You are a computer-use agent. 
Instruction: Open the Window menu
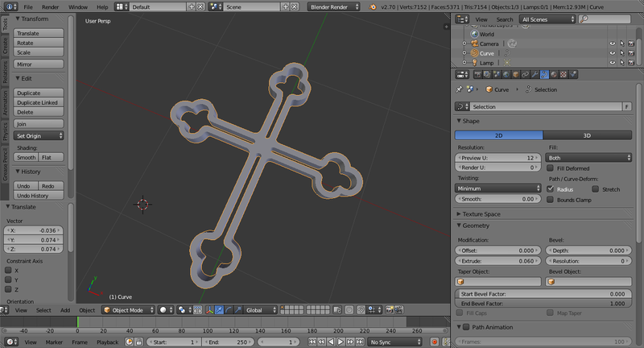(78, 7)
